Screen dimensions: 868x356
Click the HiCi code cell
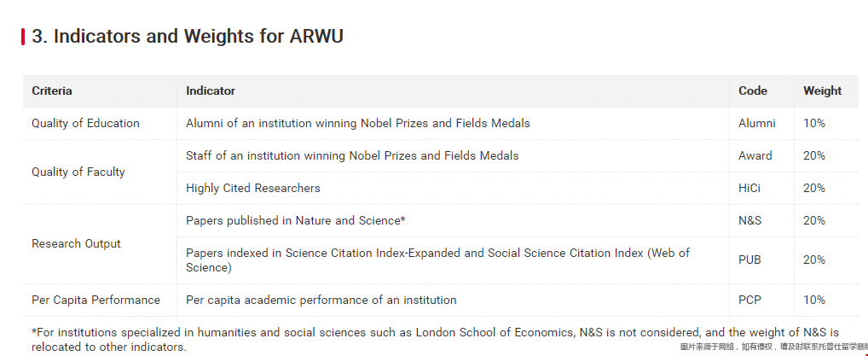[750, 188]
